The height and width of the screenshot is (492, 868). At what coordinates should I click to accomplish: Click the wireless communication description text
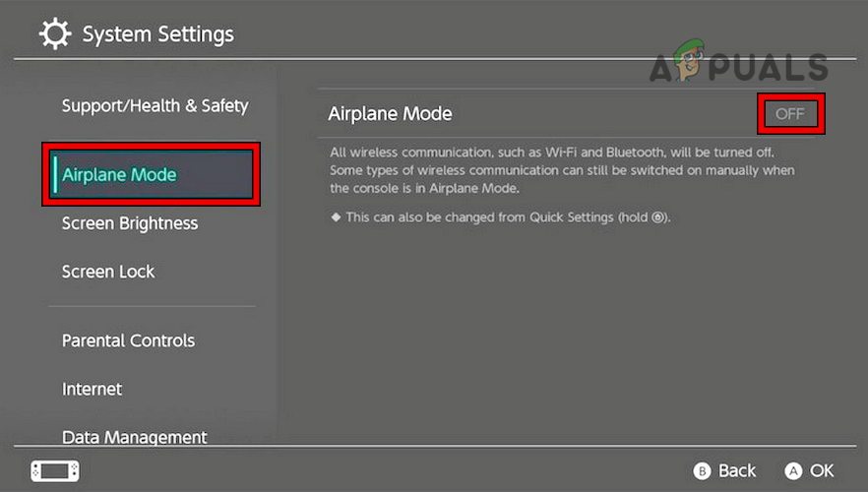[x=561, y=171]
